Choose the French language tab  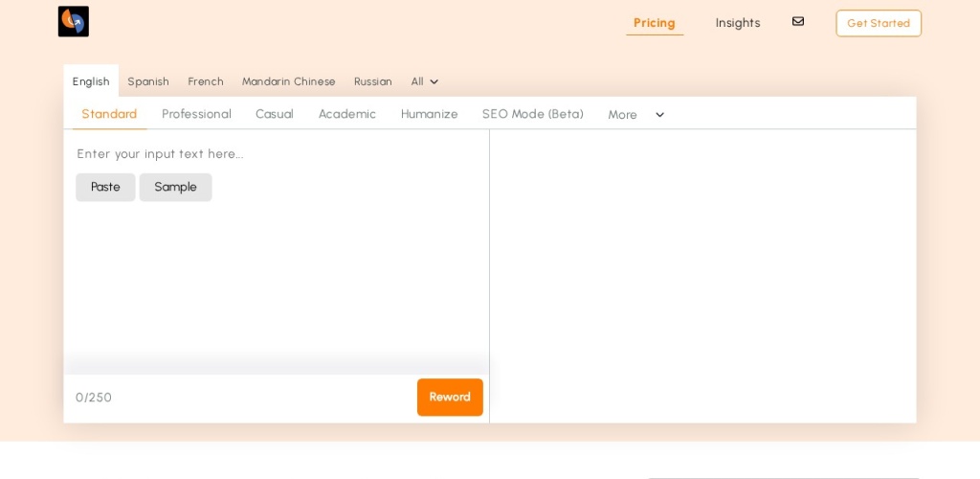(206, 81)
